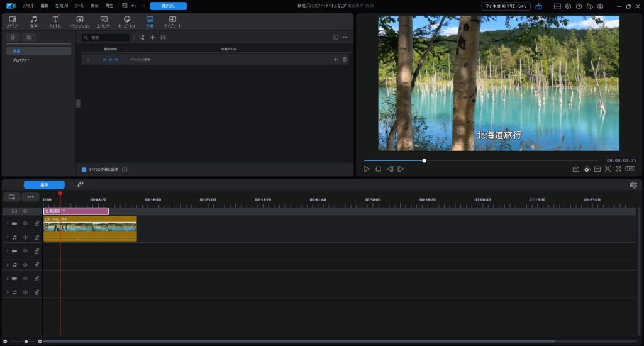Open the three-dots more options menu

click(x=345, y=38)
